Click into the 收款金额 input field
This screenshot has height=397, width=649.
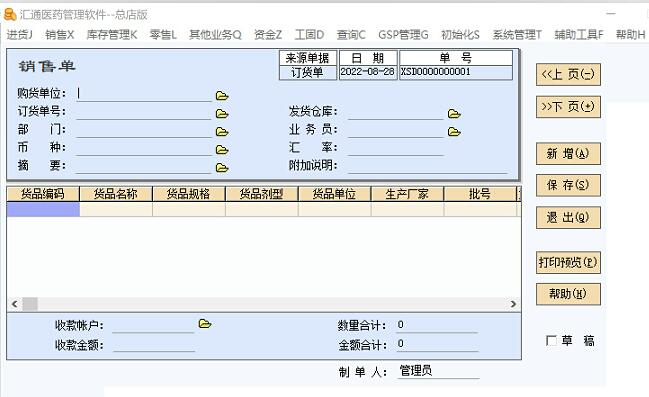click(153, 345)
